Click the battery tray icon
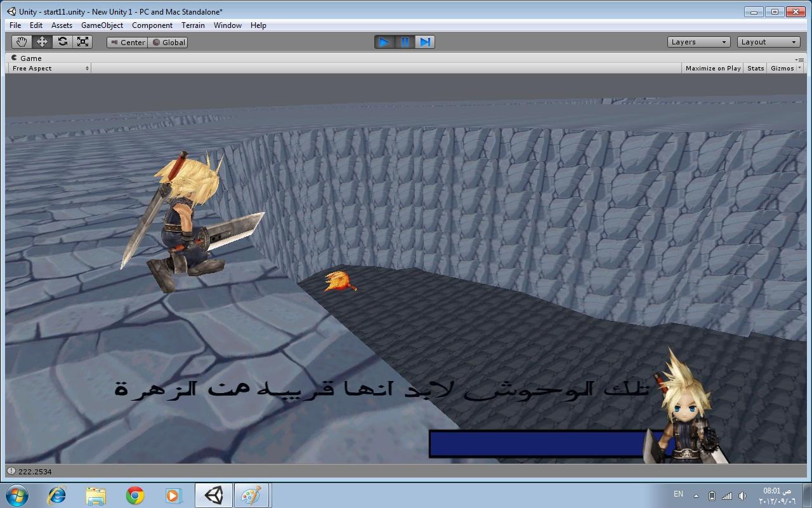This screenshot has height=508, width=812. click(712, 496)
